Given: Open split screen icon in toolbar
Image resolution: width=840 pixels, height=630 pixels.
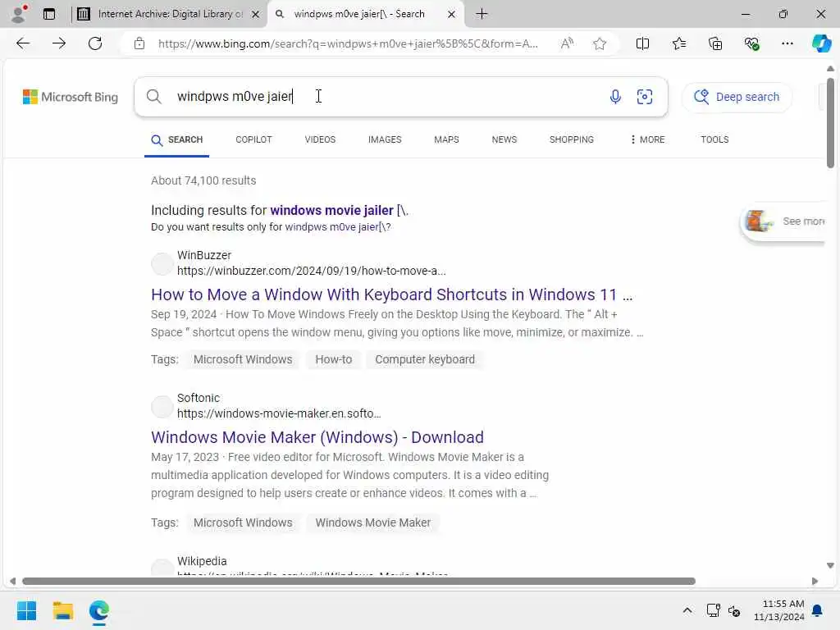Looking at the screenshot, I should coord(642,43).
